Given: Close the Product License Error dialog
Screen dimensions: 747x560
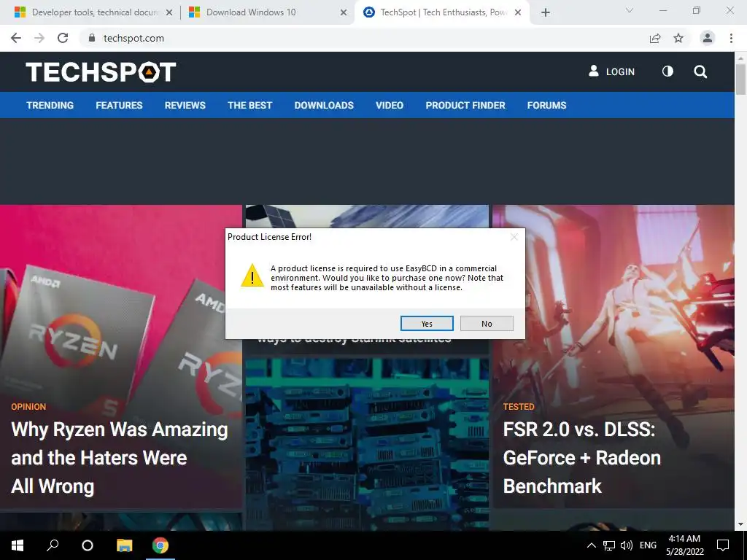Looking at the screenshot, I should point(514,237).
